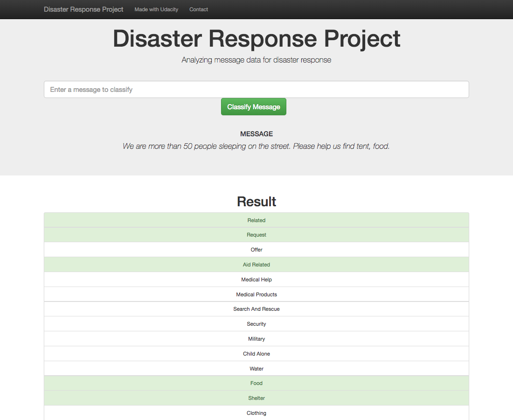The width and height of the screenshot is (513, 420).
Task: Select the Medical Help category row
Action: click(x=256, y=280)
